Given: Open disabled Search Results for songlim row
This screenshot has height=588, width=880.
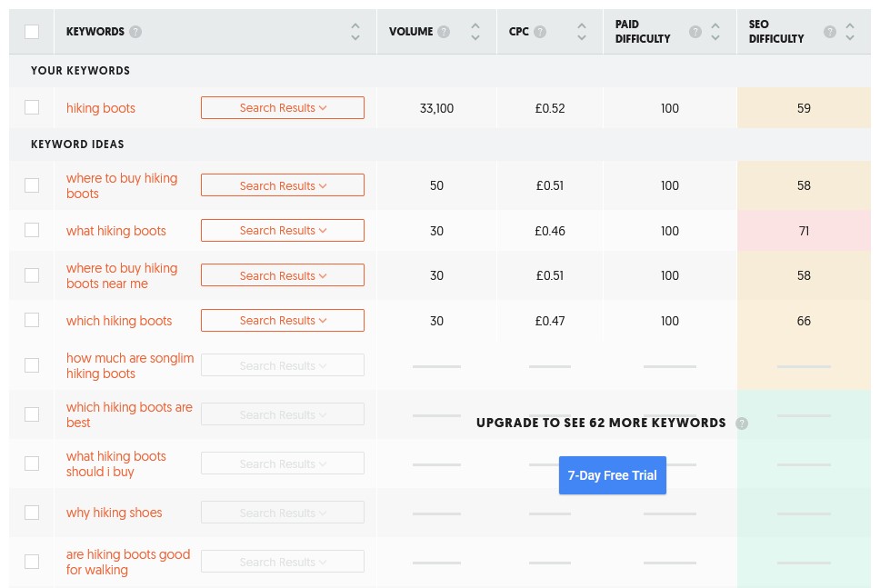Looking at the screenshot, I should [283, 365].
